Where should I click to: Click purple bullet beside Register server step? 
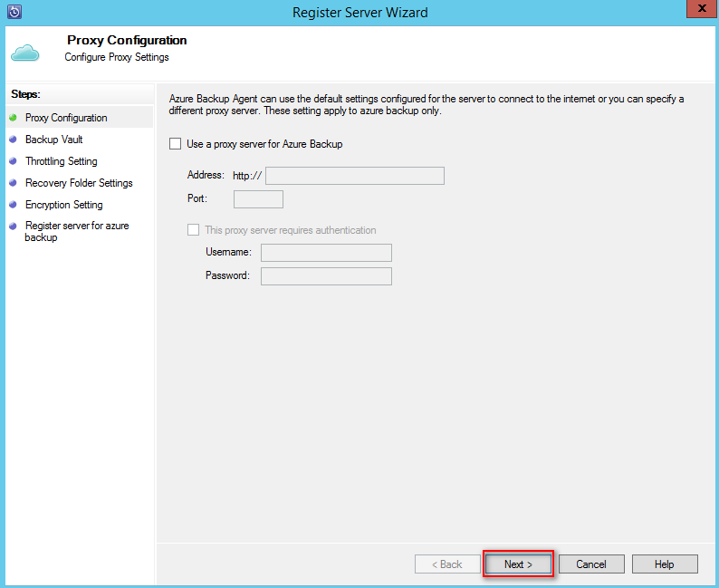[x=13, y=226]
